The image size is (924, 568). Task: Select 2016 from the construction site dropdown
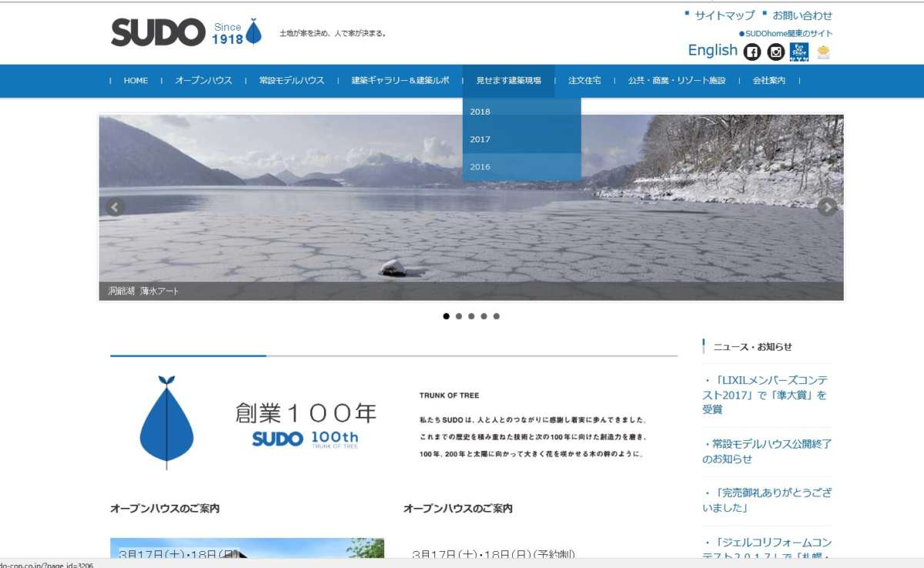(480, 167)
